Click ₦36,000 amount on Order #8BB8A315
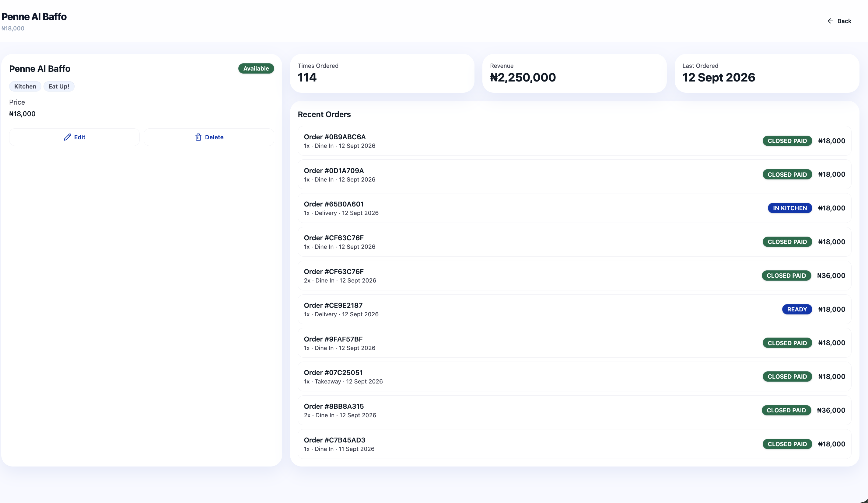 point(831,410)
